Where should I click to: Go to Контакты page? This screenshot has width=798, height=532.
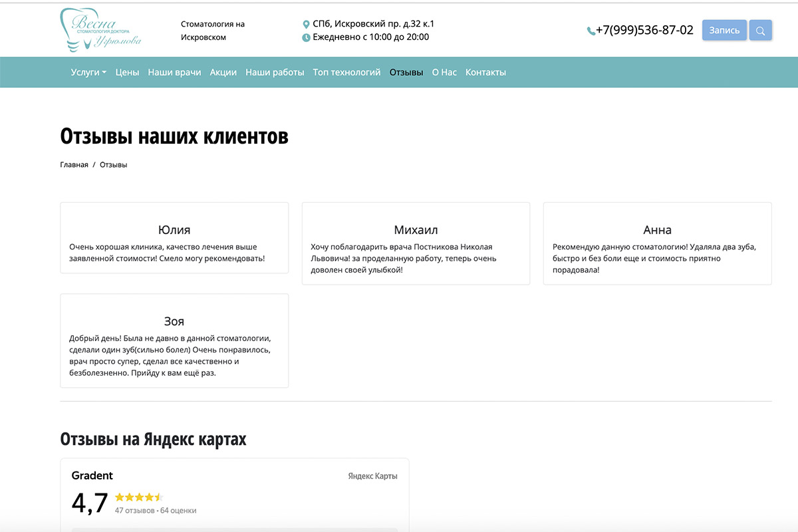[x=485, y=72]
